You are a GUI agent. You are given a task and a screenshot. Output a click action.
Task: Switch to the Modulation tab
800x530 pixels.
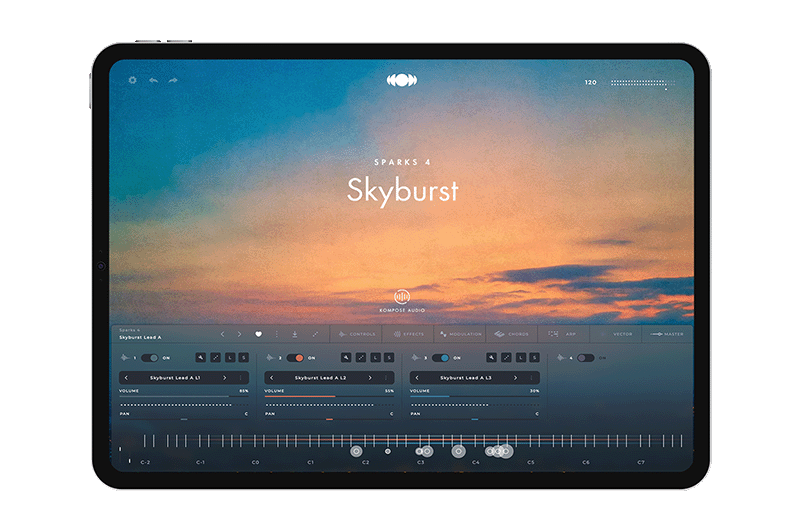460,334
